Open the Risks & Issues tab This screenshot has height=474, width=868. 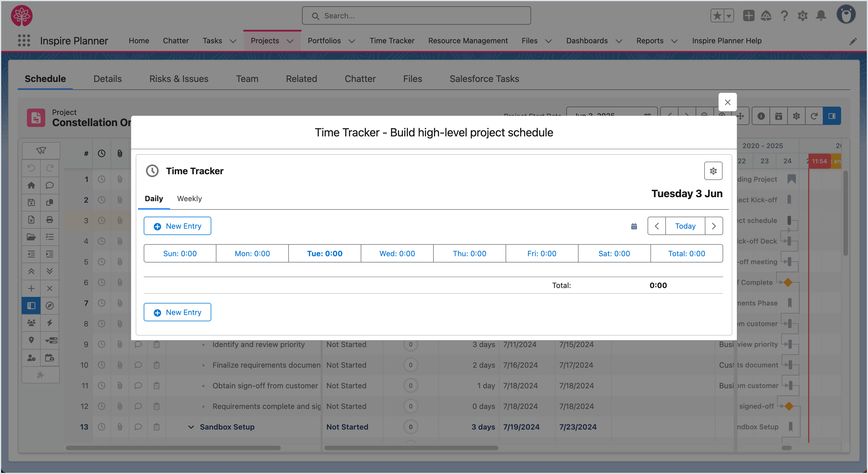pyautogui.click(x=179, y=79)
